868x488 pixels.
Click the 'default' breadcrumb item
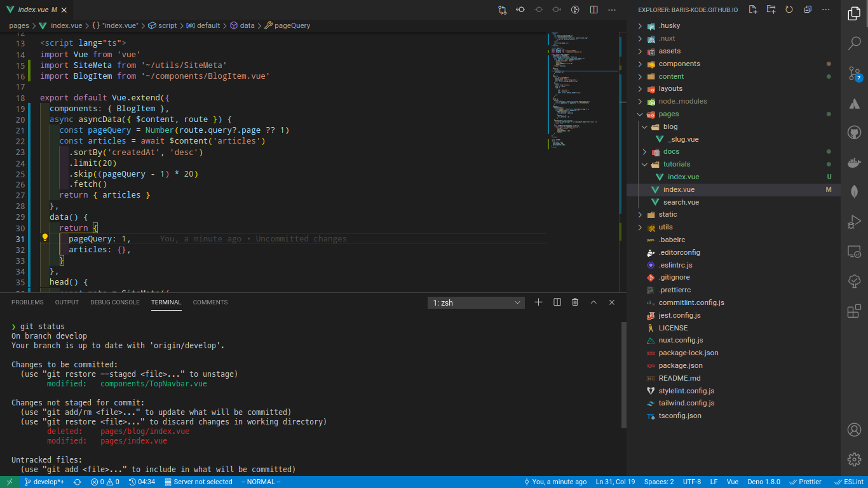pos(203,25)
